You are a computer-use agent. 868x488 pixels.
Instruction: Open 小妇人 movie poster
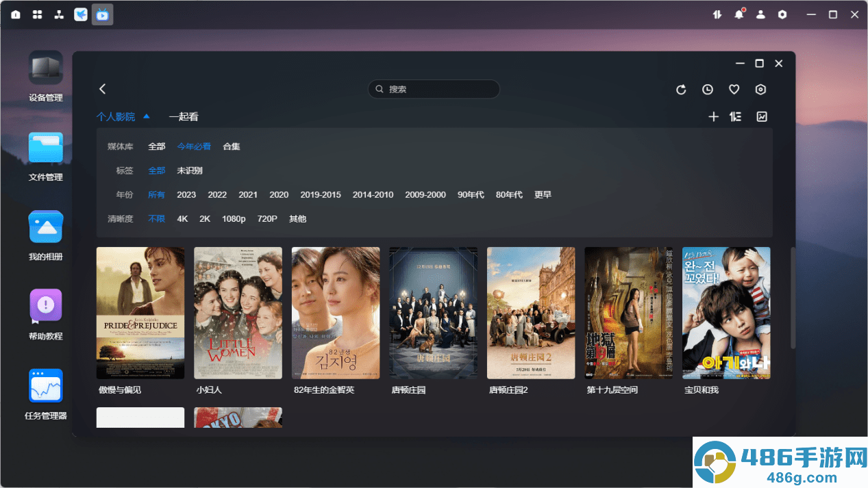point(238,313)
